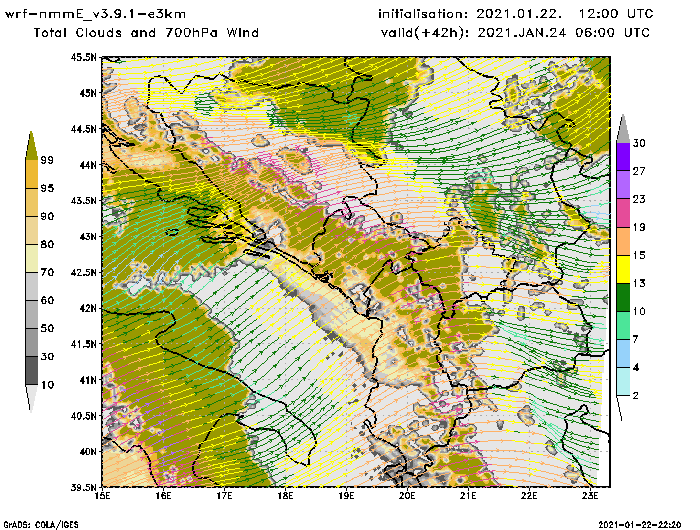Click the 19E longitude label
This screenshot has height=530, width=700.
tap(346, 496)
